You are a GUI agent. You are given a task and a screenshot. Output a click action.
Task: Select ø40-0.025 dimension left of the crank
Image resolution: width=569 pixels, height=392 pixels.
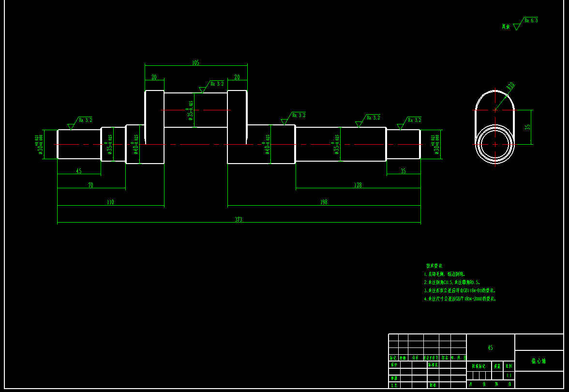pos(135,144)
